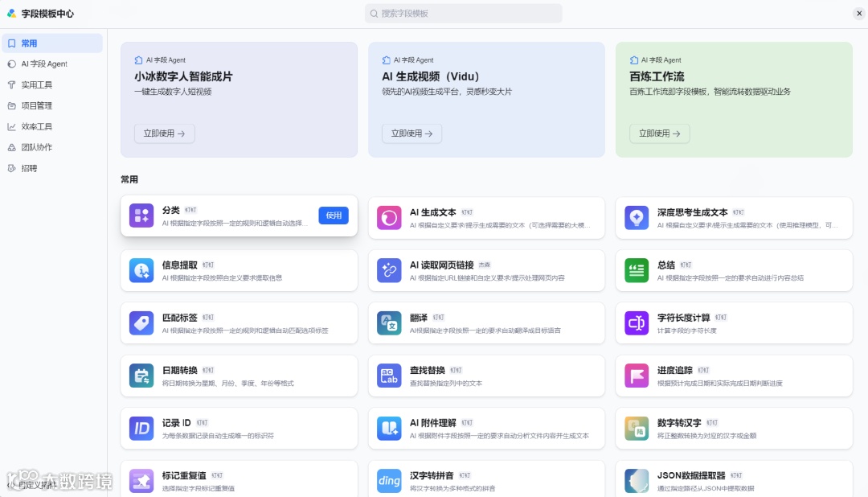This screenshot has width=868, height=497.
Task: Click description 将正整数转换为对应的汉字或金额
Action: (707, 436)
